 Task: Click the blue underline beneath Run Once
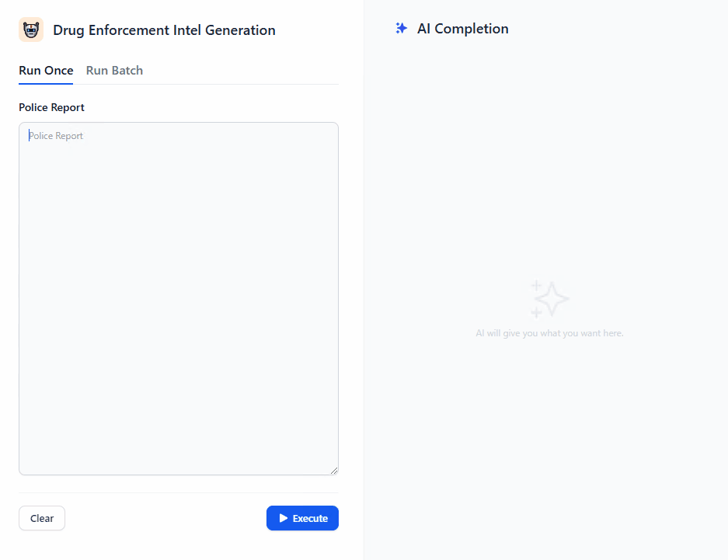click(46, 83)
